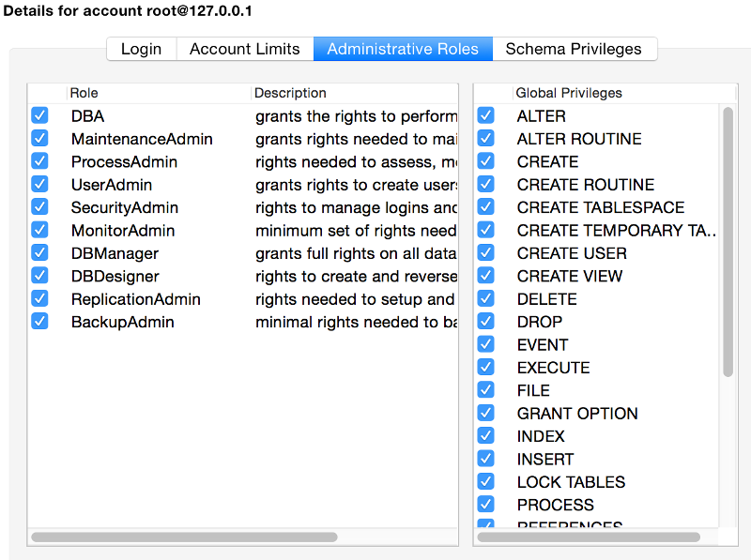Uncheck the CREATE TABLESPACE privilege checkbox

click(485, 206)
